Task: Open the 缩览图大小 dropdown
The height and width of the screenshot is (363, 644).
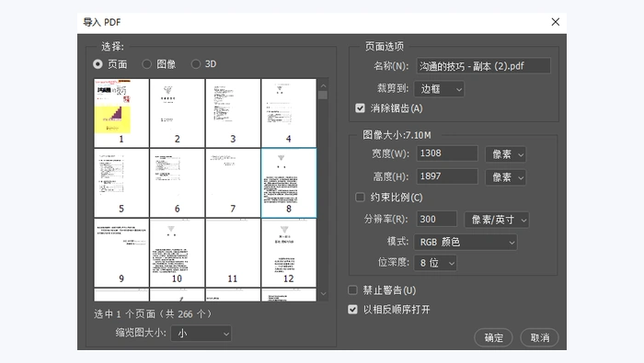Action: click(201, 334)
